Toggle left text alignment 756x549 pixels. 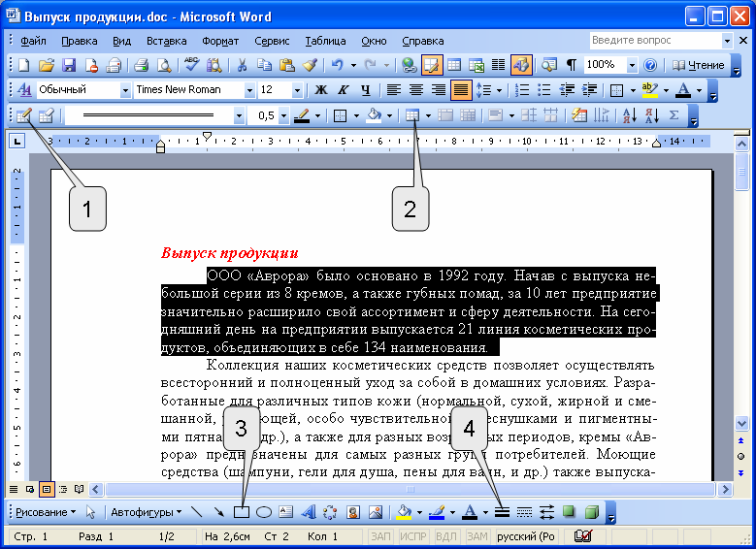point(394,90)
